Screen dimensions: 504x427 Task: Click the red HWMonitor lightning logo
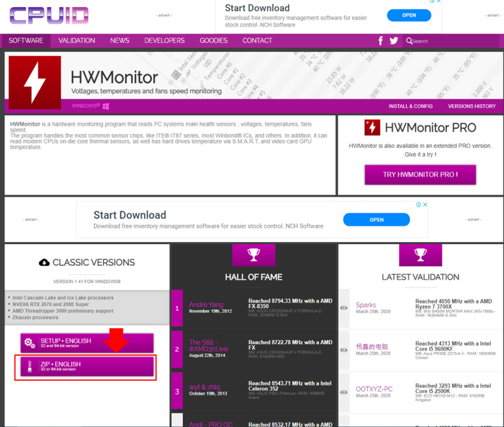tap(35, 83)
